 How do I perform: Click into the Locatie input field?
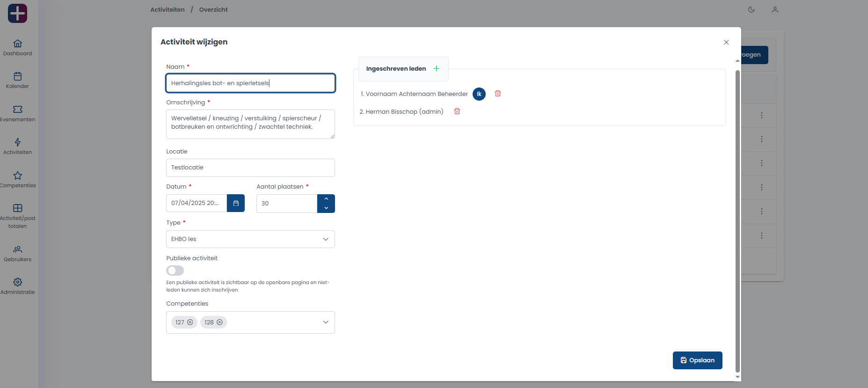coord(250,168)
